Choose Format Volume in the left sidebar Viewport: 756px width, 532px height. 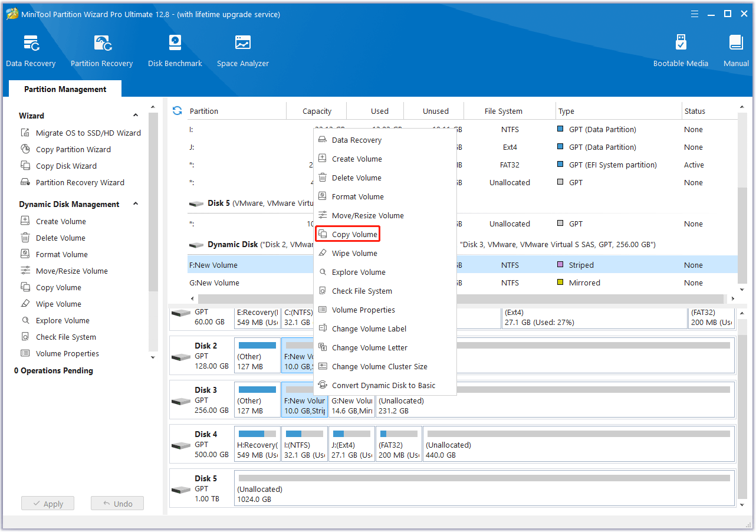click(x=54, y=254)
